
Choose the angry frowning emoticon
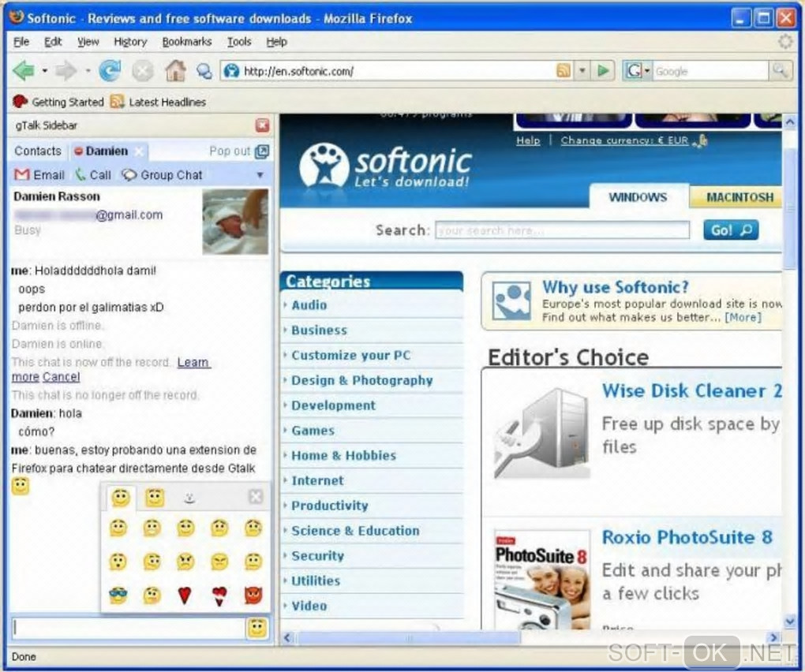185,562
